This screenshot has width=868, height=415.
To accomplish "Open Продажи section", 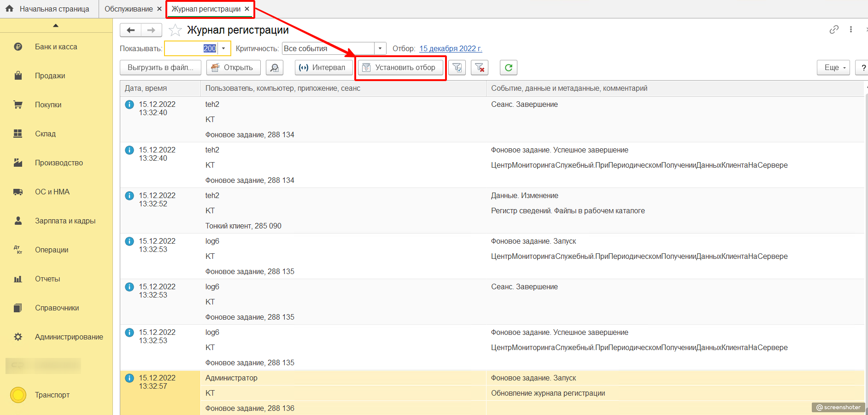I will tap(56, 76).
